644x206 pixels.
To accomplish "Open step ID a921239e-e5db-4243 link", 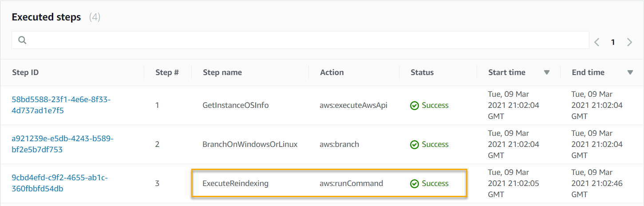I will pos(63,144).
